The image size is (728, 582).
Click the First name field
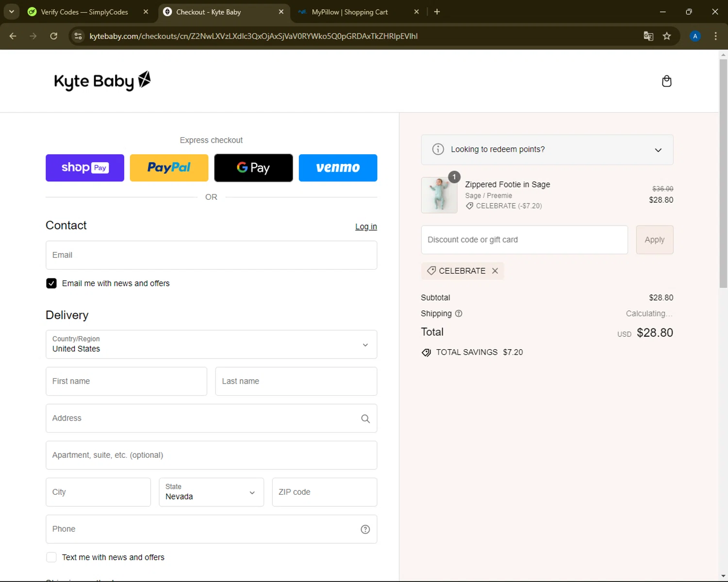pos(126,381)
